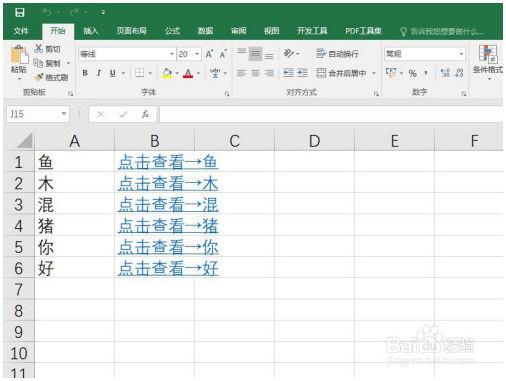Click the 复制 copy button
This screenshot has width=506, height=381.
[x=47, y=63]
